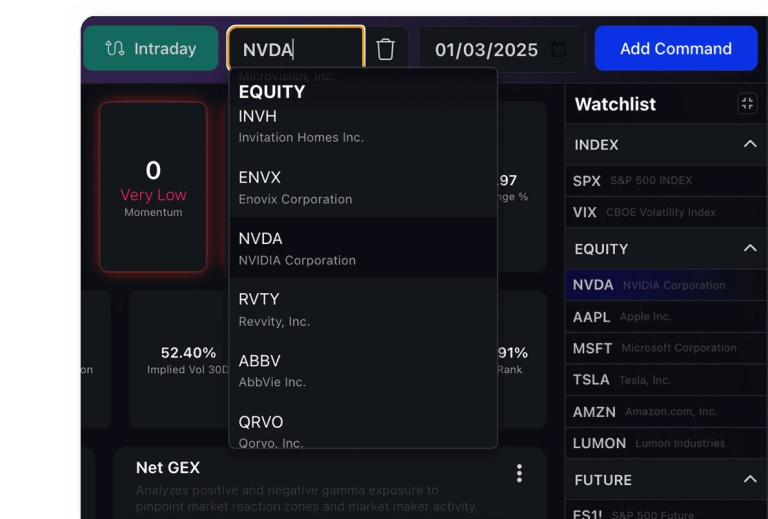Click the Intraday mode button
The width and height of the screenshot is (768, 519).
click(151, 48)
